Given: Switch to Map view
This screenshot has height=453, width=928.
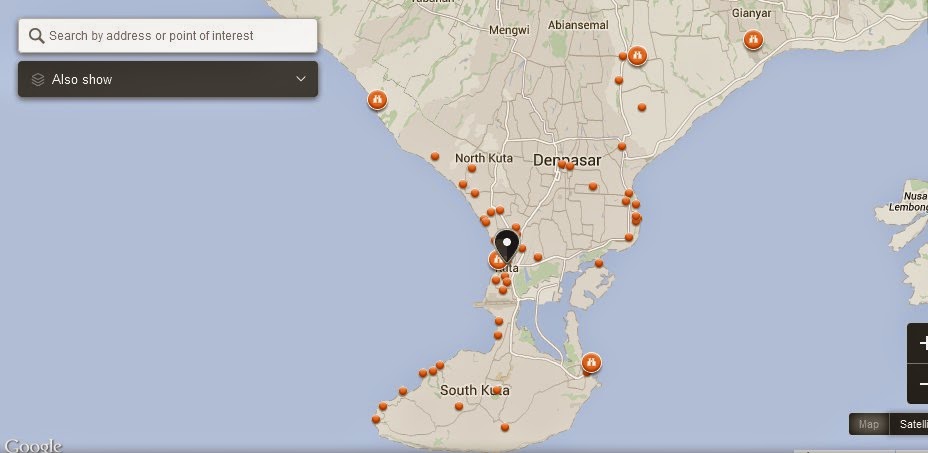Looking at the screenshot, I should pos(869,424).
